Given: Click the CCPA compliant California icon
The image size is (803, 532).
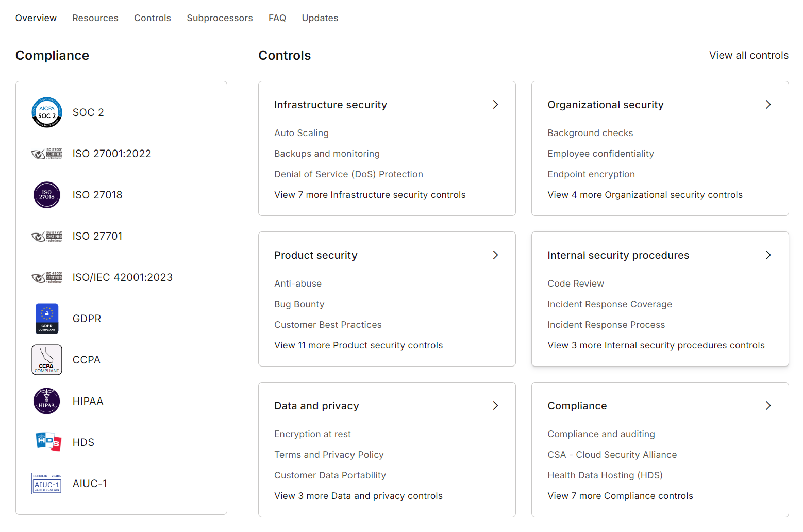Looking at the screenshot, I should point(47,360).
